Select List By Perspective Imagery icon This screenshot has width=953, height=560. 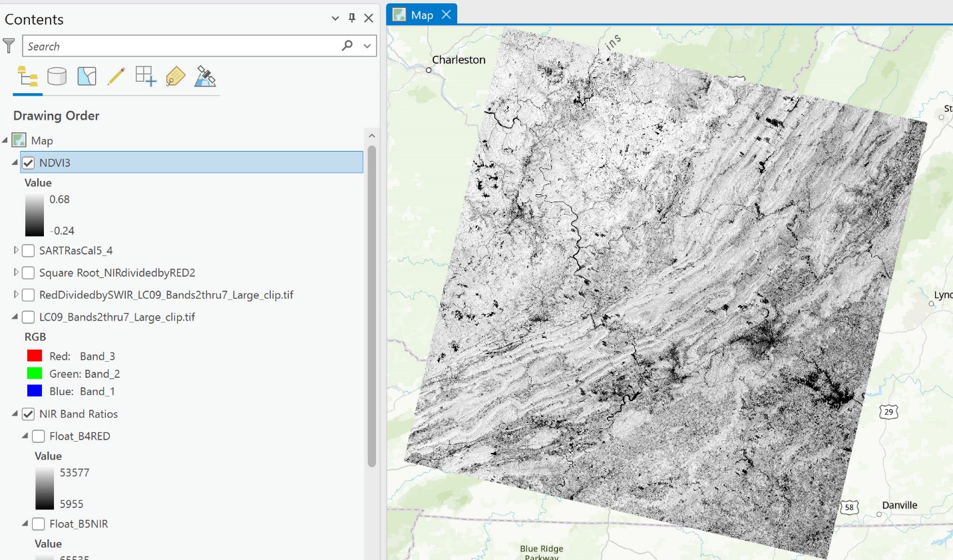pos(205,76)
